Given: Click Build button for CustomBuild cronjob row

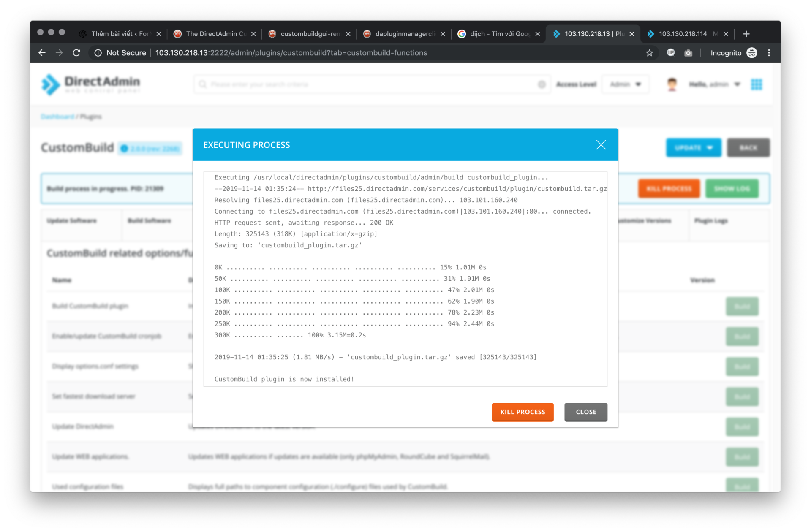Looking at the screenshot, I should pos(742,337).
